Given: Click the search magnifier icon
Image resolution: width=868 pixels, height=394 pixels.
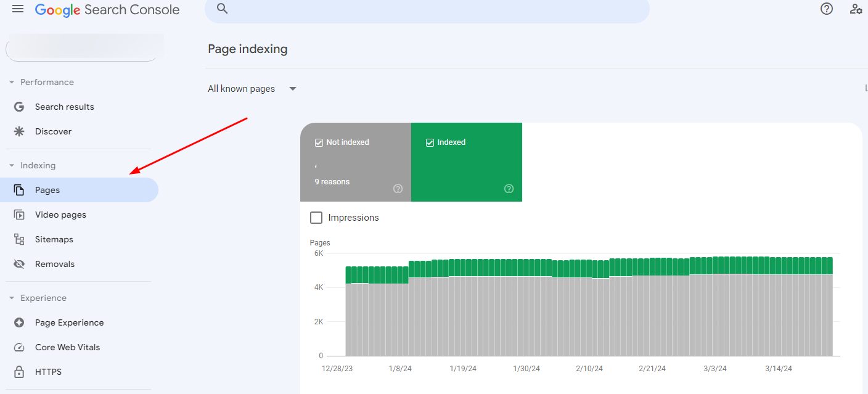Looking at the screenshot, I should [x=223, y=9].
